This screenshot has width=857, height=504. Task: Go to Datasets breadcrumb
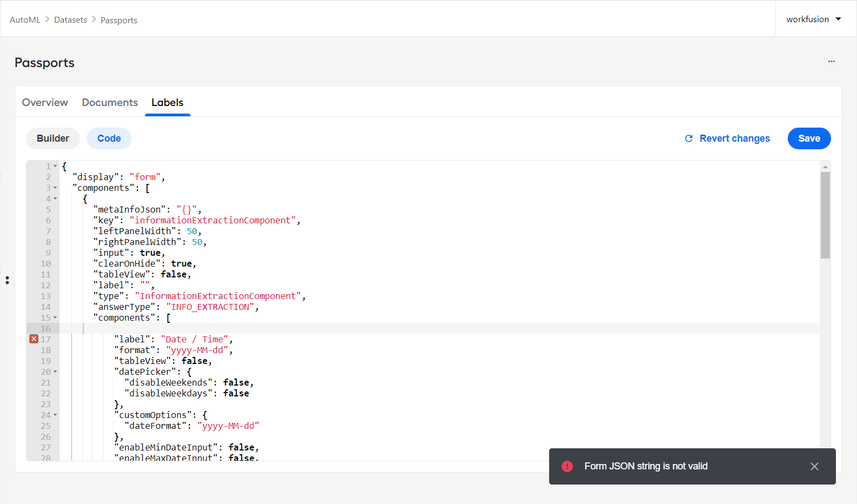pyautogui.click(x=70, y=20)
